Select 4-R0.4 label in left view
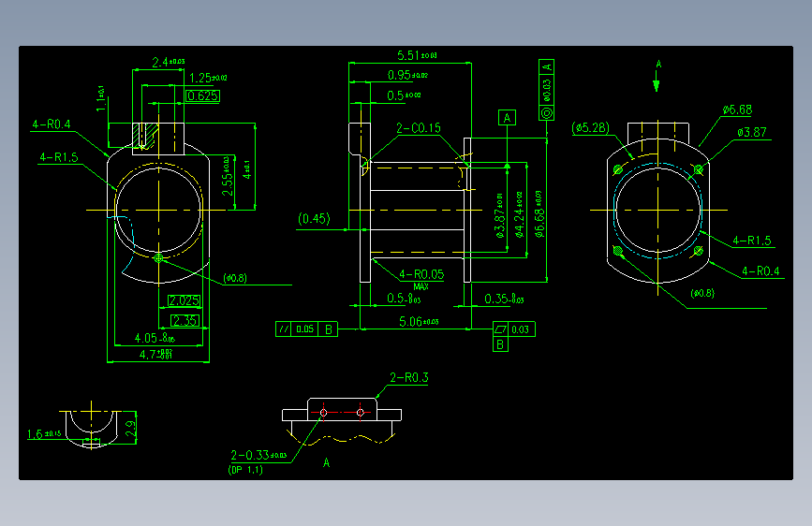Viewport: 812px width, 526px height. [52, 124]
